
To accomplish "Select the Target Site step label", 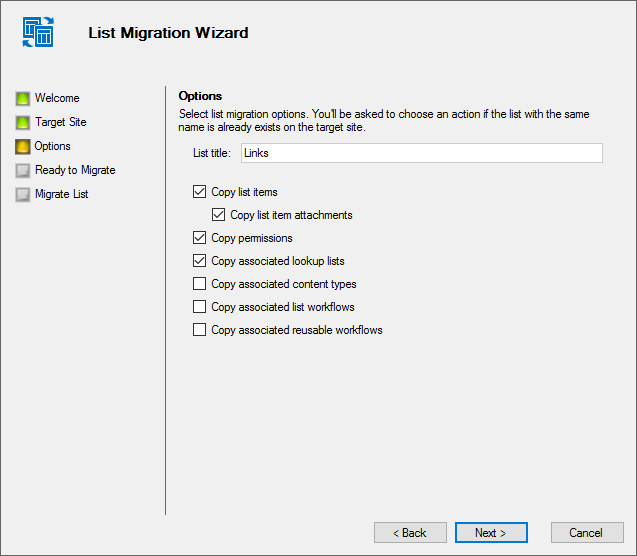I will [61, 122].
